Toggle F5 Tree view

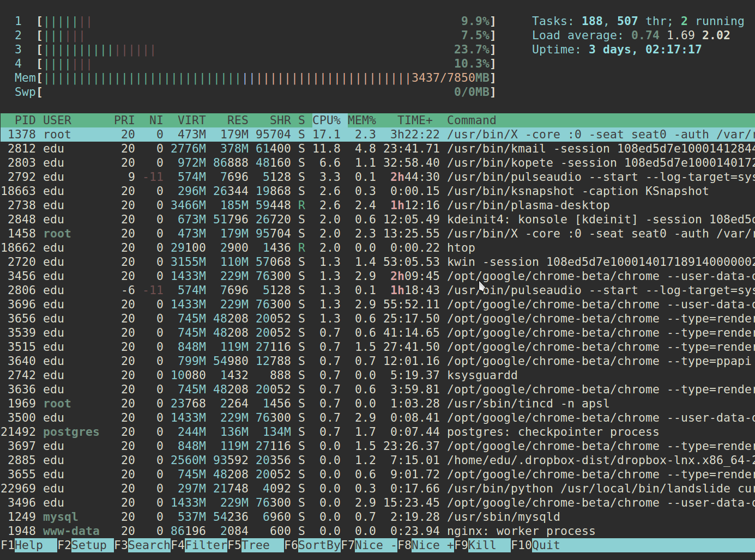(x=256, y=545)
